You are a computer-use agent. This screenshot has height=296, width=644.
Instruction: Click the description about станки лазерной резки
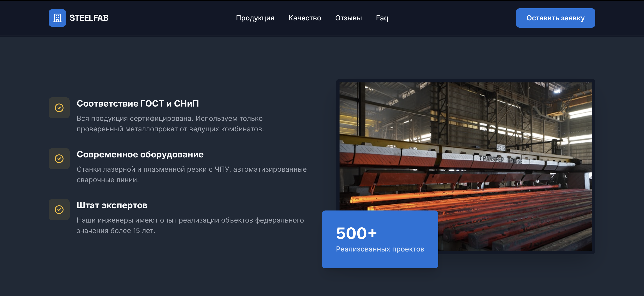(191, 174)
